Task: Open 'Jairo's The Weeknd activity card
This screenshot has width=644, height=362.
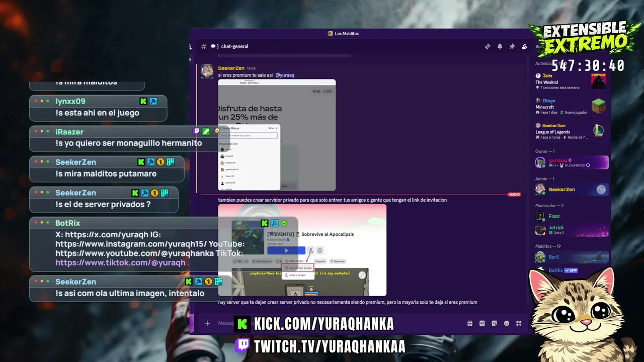Action: click(x=571, y=81)
